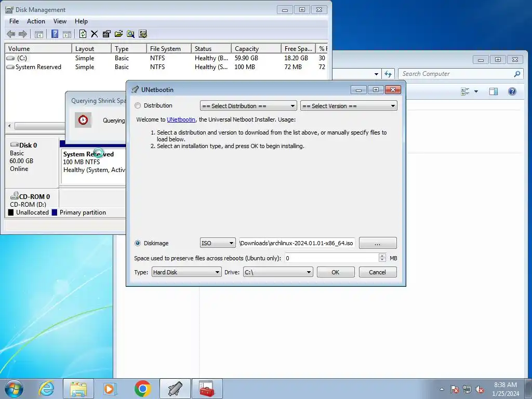The image size is (532, 399).
Task: Click the disk settings toolbar icon
Action: coord(143,34)
